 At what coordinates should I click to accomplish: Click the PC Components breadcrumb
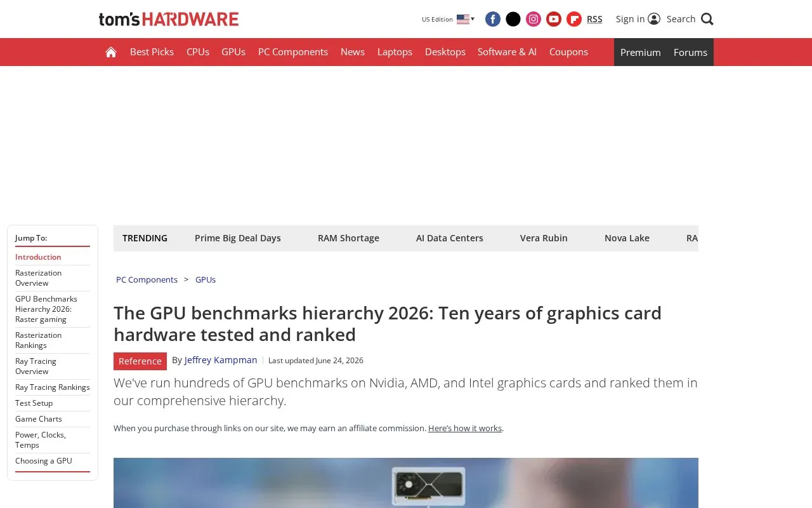click(147, 279)
